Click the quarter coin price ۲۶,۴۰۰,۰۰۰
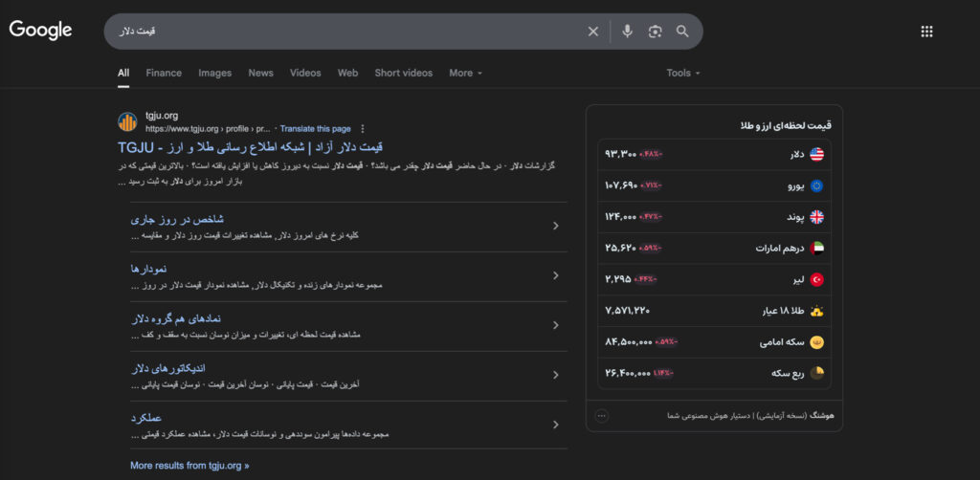The image size is (980, 480). click(x=628, y=373)
